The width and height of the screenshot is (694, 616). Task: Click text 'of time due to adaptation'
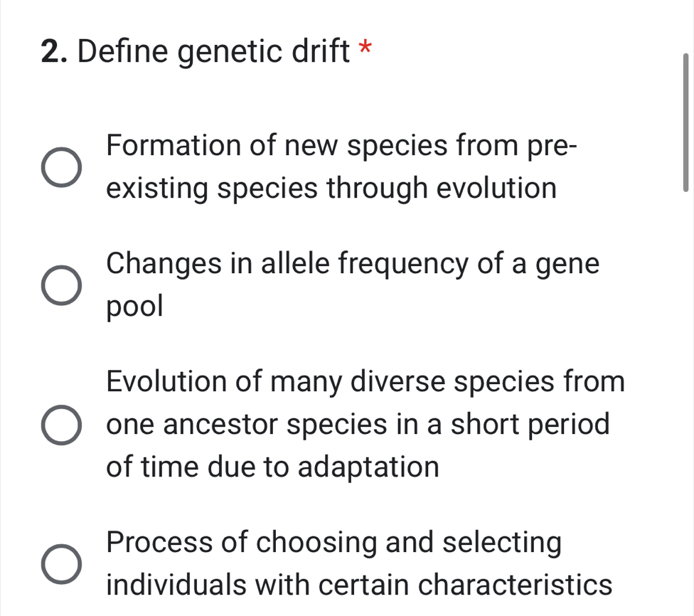tap(272, 467)
